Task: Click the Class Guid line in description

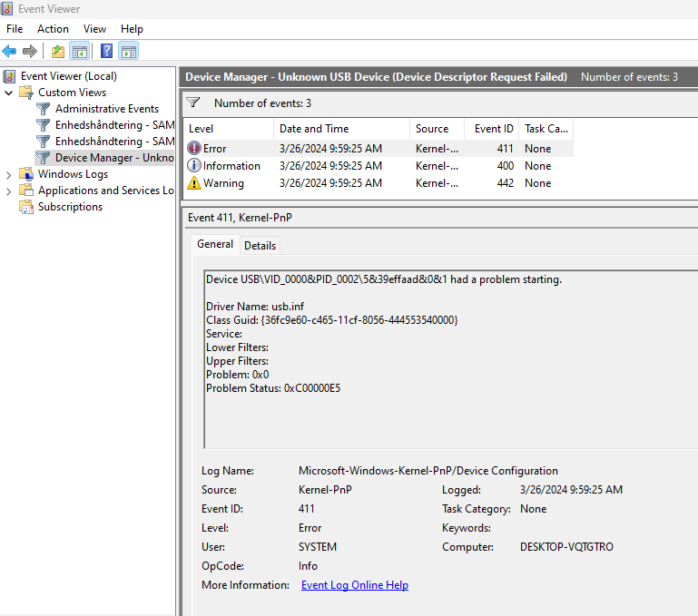Action: [331, 320]
